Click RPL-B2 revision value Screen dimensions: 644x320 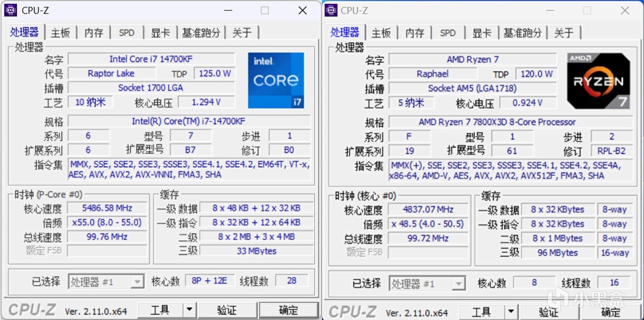click(611, 151)
